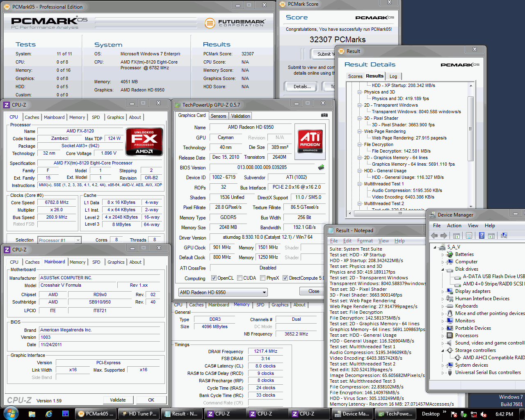The width and height of the screenshot is (525, 420).
Task: Click the Result Details vertical scrollbar down arrow
Action: (x=470, y=207)
